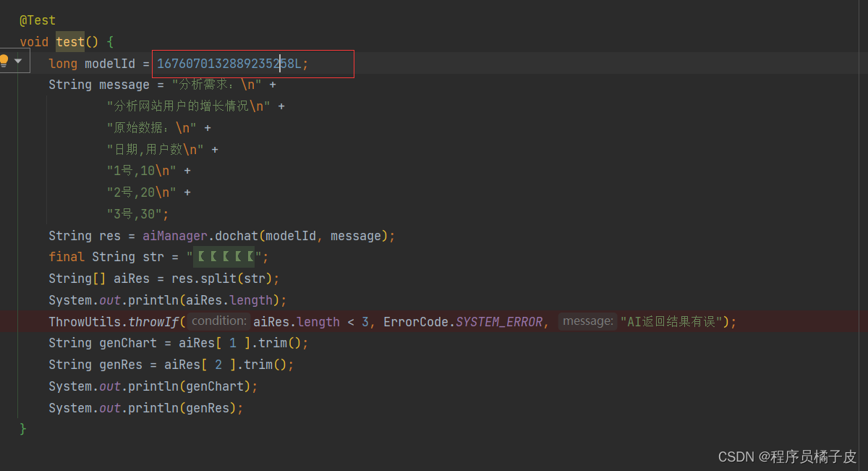Click the final keyword before String str
Image resolution: width=868 pixels, height=471 pixels.
[67, 257]
